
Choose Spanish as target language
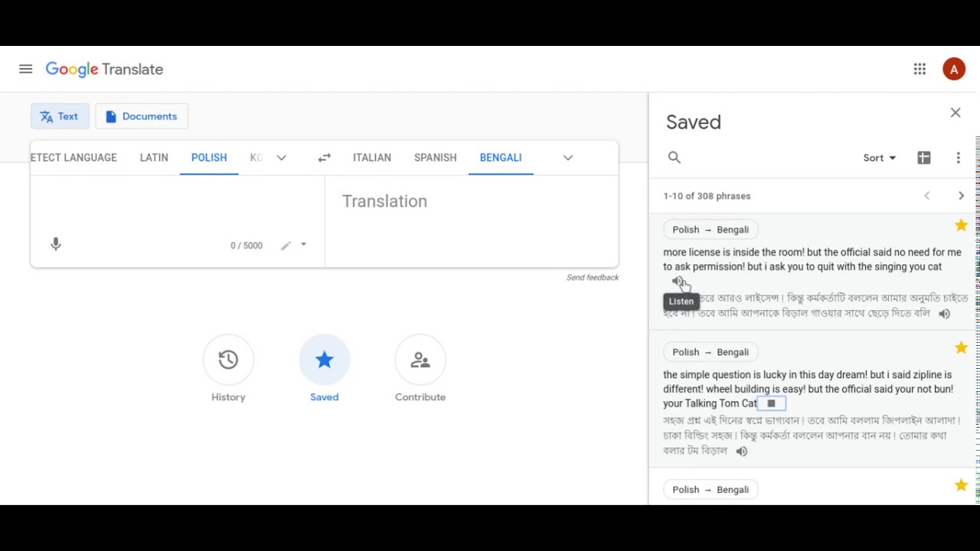[435, 158]
